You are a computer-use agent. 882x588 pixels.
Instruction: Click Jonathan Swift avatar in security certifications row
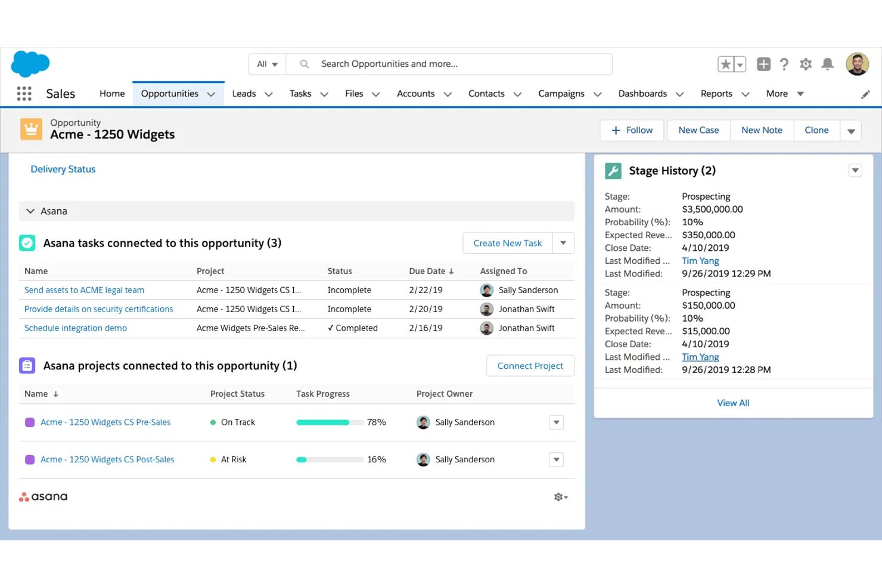(487, 309)
